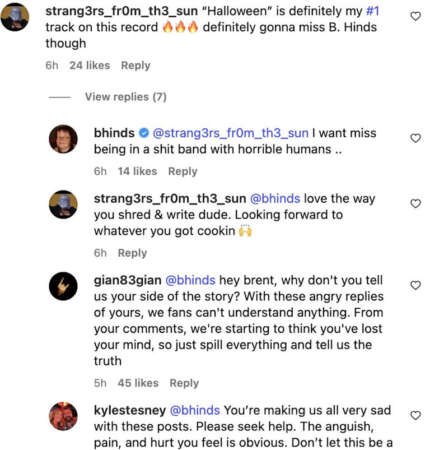430x450 pixels.
Task: Tap the heart on gian83gian's comment
Action: coord(415,285)
